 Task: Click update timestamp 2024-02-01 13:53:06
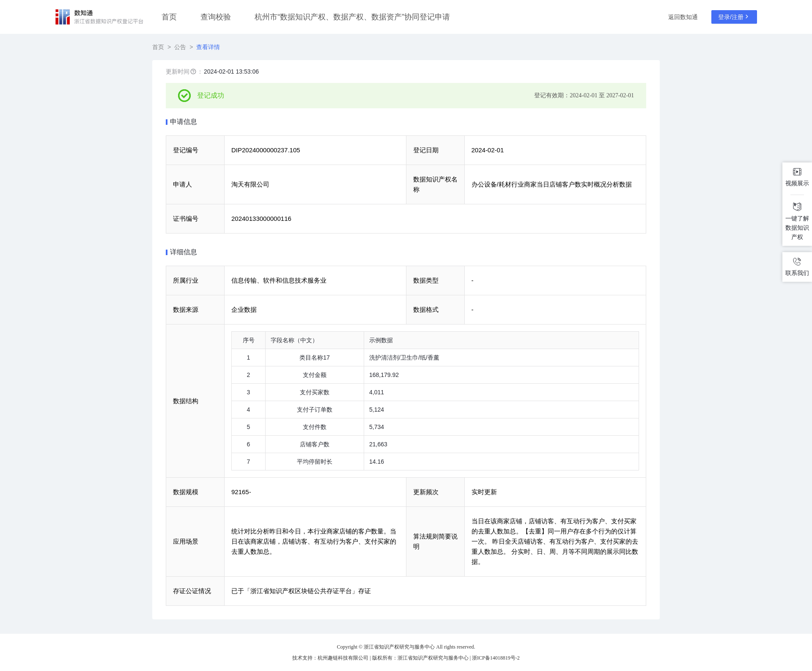(x=231, y=71)
